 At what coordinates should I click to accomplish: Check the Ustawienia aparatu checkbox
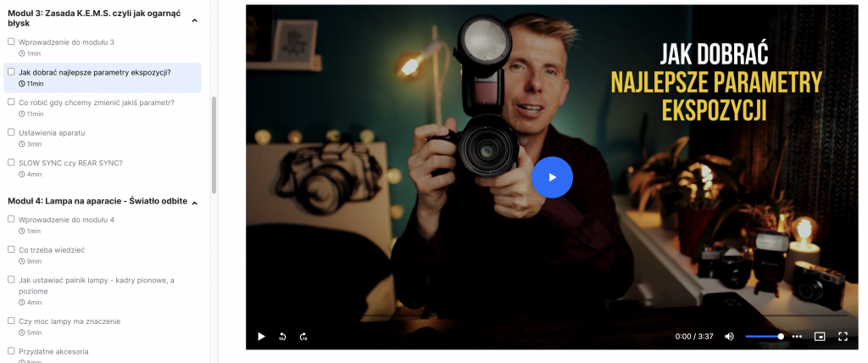11,132
